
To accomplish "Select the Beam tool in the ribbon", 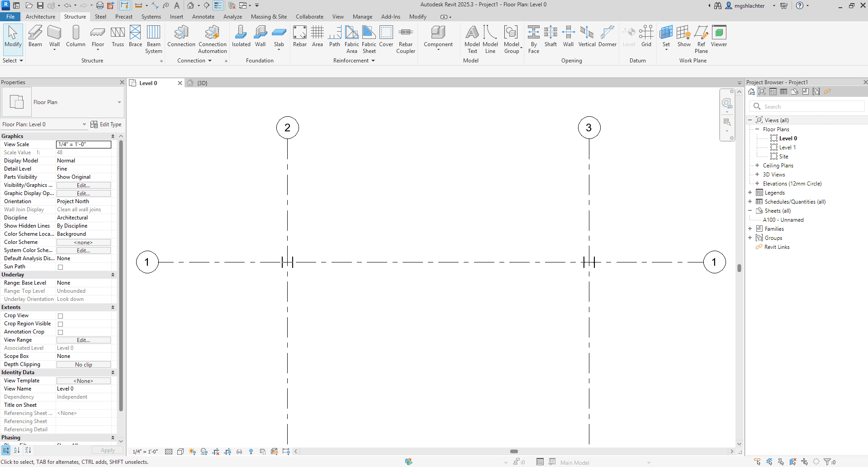I will (35, 36).
